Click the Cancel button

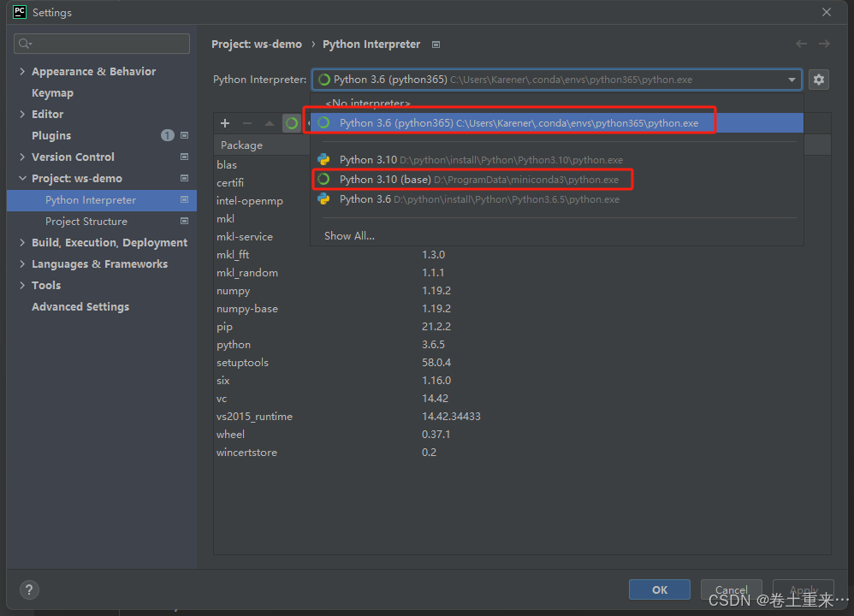click(731, 589)
